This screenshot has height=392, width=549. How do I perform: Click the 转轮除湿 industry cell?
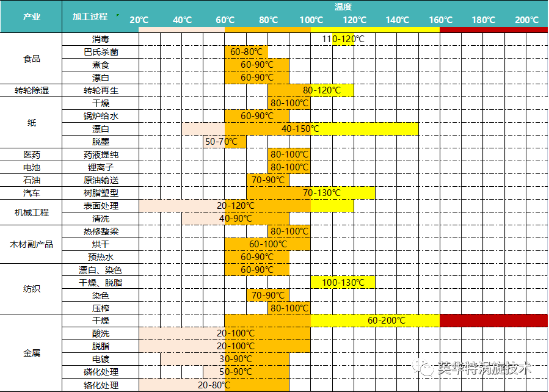[31, 90]
